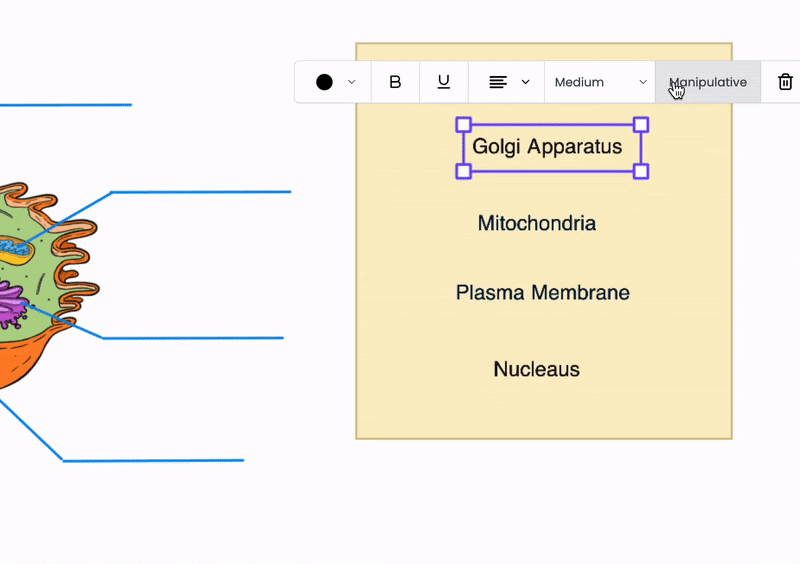This screenshot has height=564, width=800.
Task: Toggle underline formatting with the U icon
Action: tap(444, 82)
